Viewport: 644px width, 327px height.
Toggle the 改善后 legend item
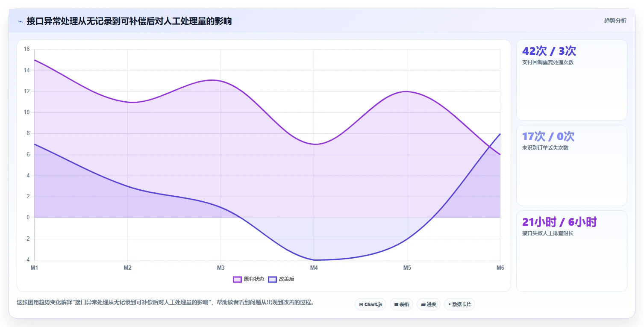click(281, 279)
